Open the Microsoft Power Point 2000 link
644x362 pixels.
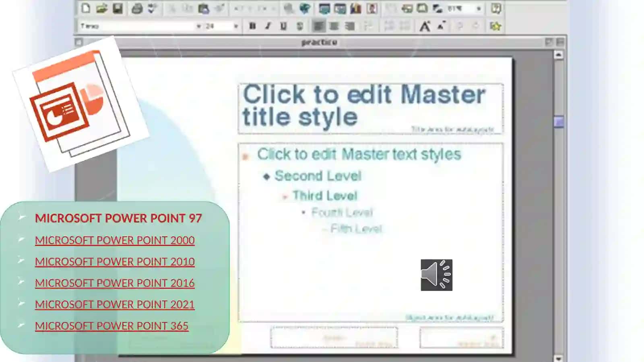point(115,240)
